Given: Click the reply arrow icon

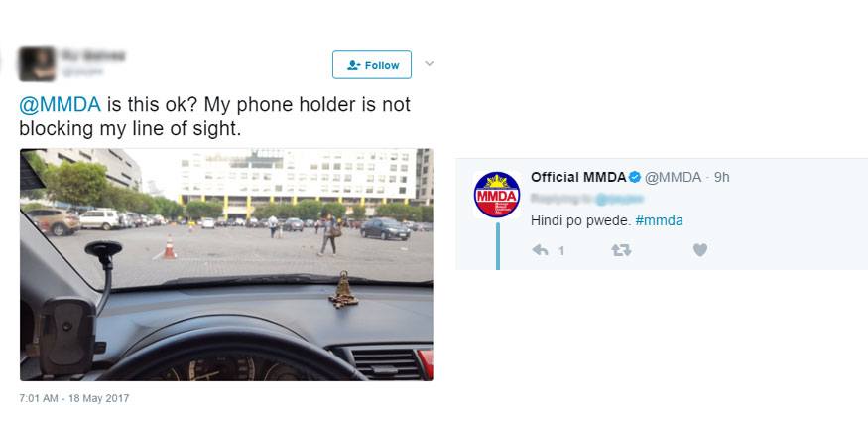Looking at the screenshot, I should pos(540,250).
